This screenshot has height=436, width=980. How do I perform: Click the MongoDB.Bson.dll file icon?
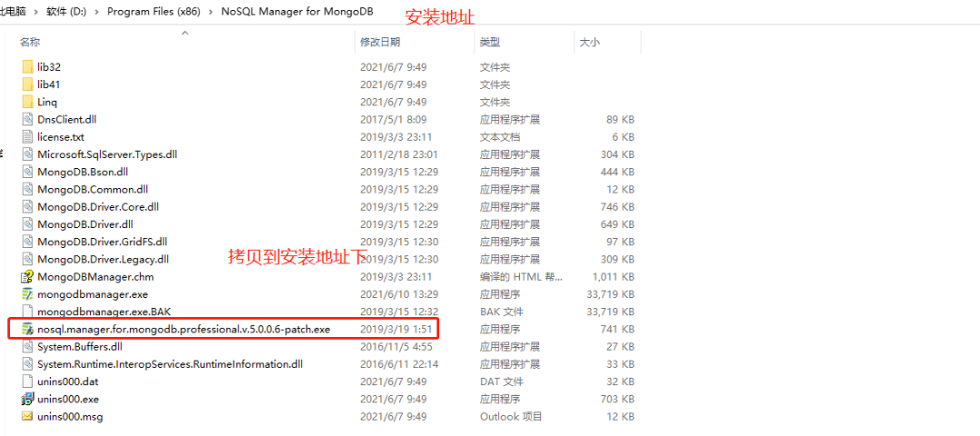coord(27,172)
